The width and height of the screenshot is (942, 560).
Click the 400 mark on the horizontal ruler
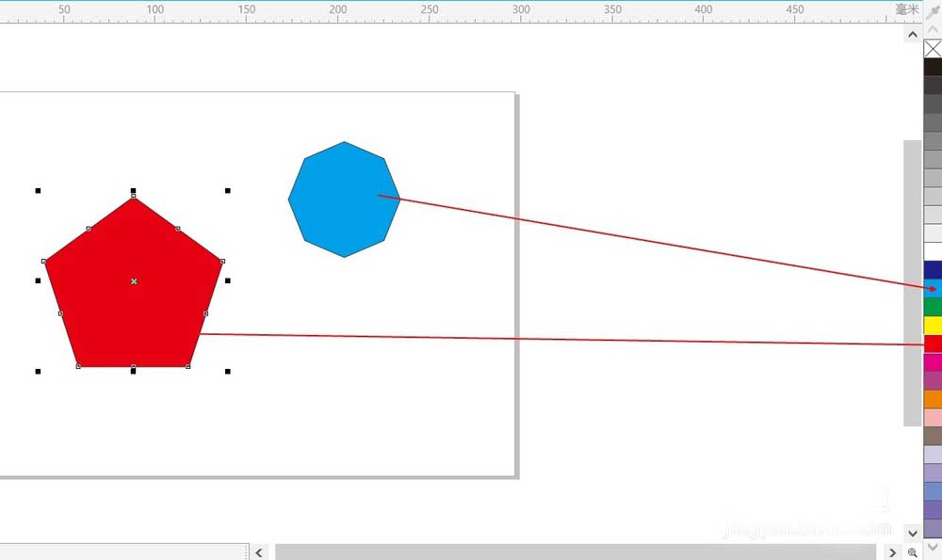point(704,9)
